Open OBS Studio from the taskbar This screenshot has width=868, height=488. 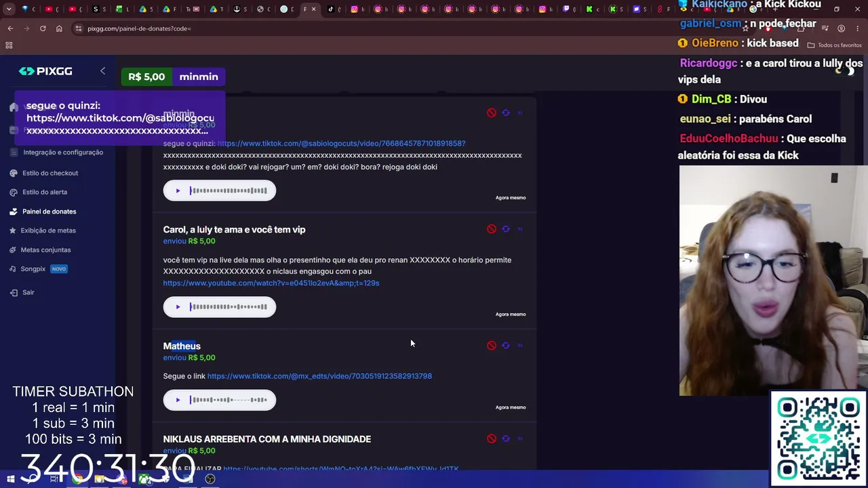click(210, 479)
